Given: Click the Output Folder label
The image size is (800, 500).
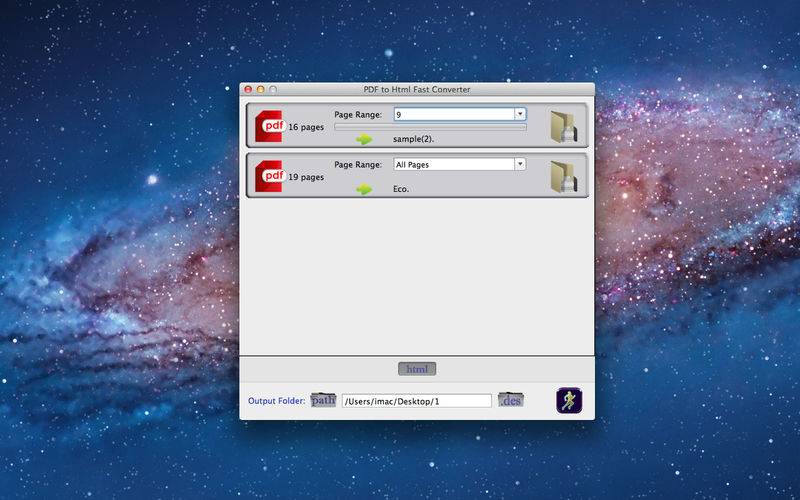Looking at the screenshot, I should (277, 401).
